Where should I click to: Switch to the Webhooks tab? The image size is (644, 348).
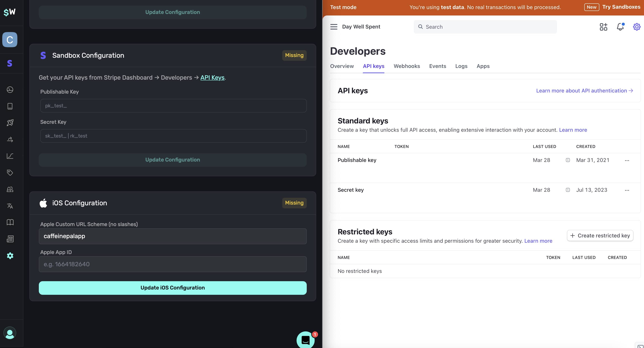pos(407,66)
